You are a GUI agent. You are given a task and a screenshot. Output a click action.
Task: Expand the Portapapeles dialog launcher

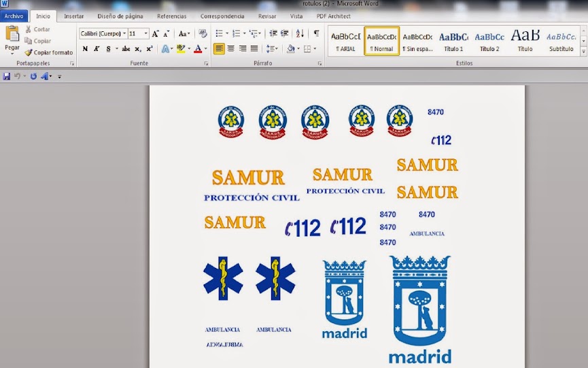(x=72, y=64)
